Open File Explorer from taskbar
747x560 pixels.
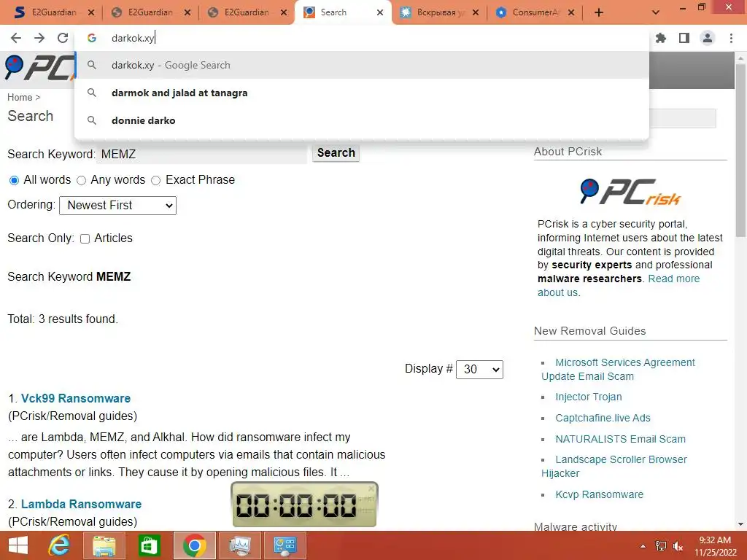point(104,545)
